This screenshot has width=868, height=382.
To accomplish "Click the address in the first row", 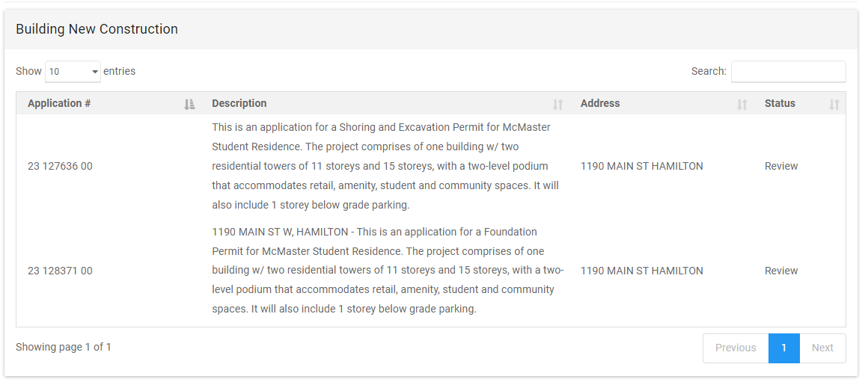I will [641, 166].
